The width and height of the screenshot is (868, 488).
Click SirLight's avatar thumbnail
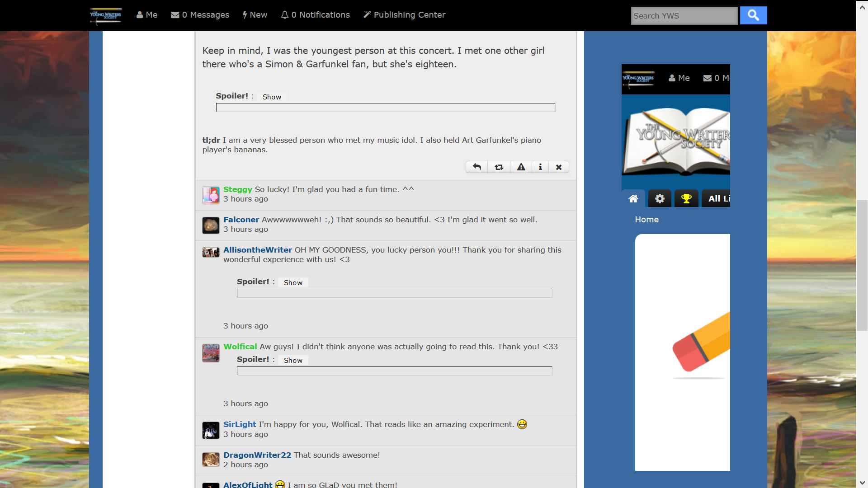211,430
